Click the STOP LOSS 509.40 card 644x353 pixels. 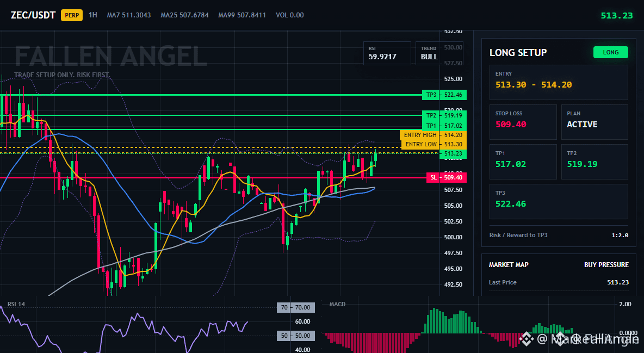click(x=523, y=122)
